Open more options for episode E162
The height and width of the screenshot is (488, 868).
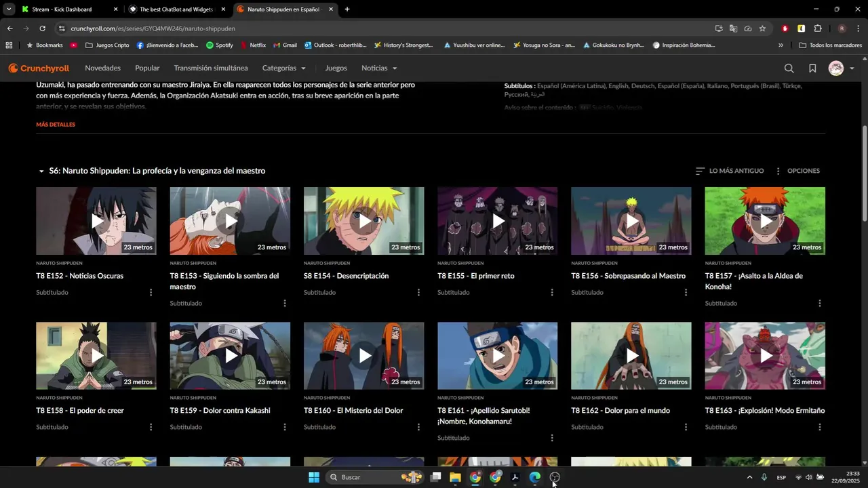pyautogui.click(x=686, y=427)
